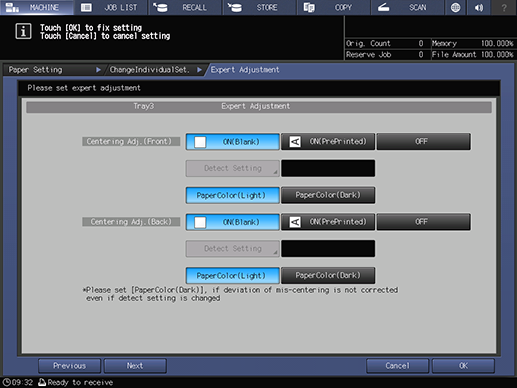Click the PaperColor(Dark) hint note

coord(240,294)
